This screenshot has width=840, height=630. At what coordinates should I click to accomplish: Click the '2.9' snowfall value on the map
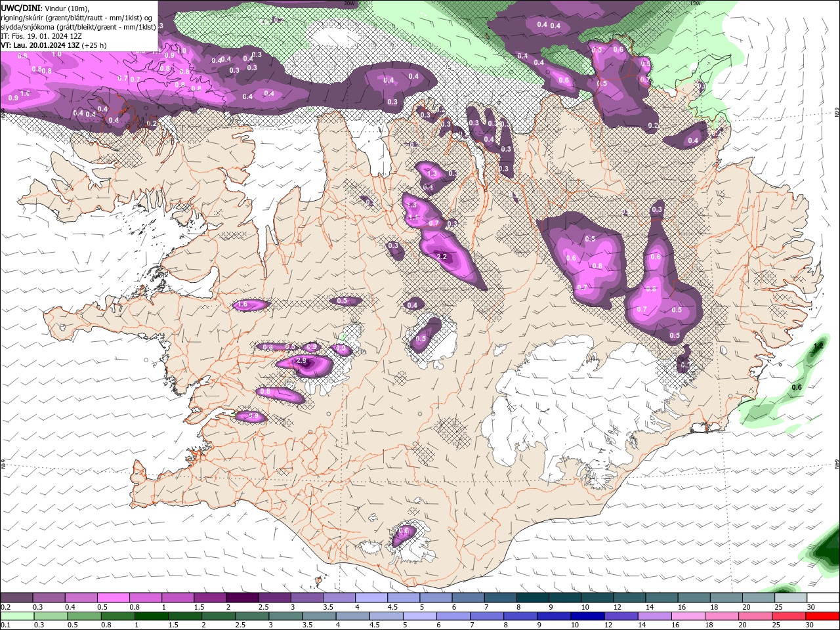(302, 360)
